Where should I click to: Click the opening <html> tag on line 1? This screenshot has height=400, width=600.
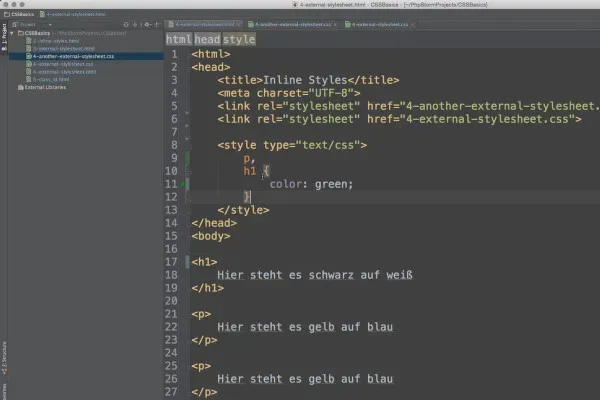(x=211, y=54)
